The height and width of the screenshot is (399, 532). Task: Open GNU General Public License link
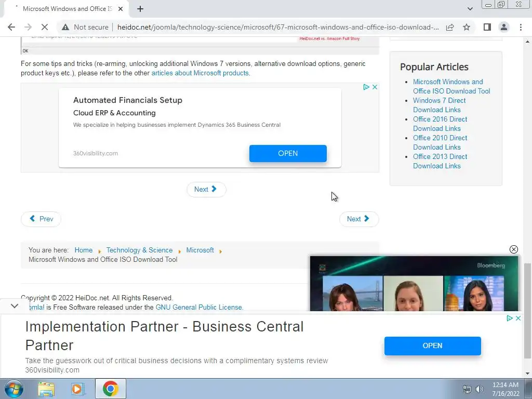[199, 307]
